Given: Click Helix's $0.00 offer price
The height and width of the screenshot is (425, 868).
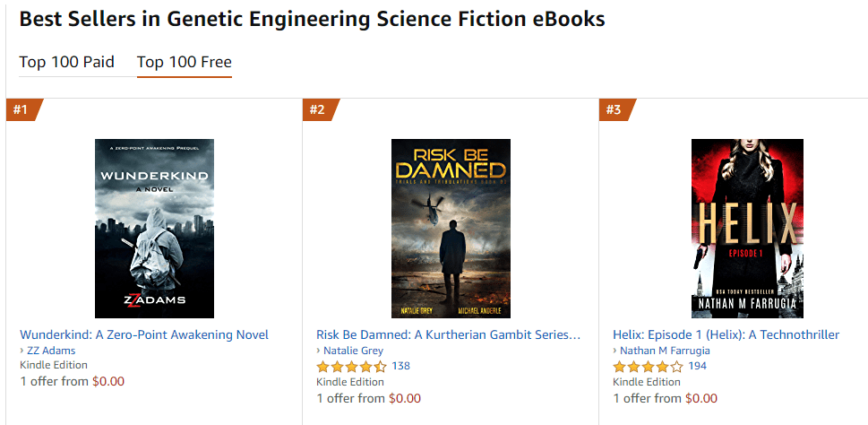Looking at the screenshot, I should click(701, 398).
